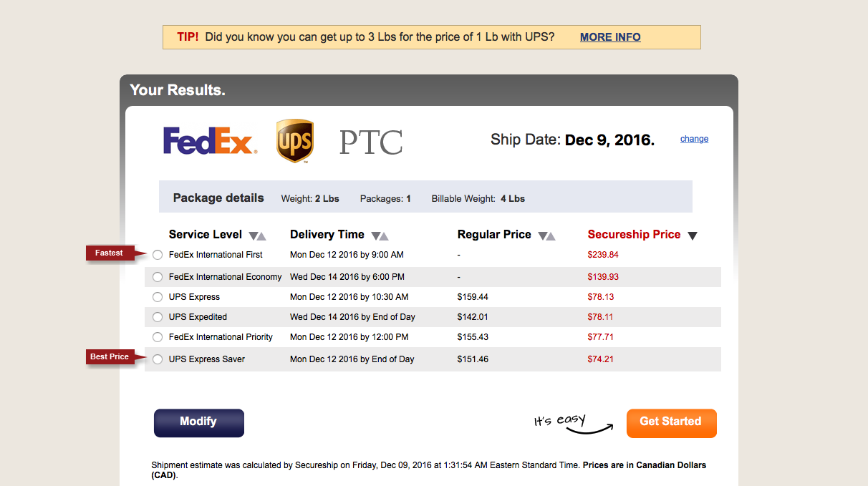Viewport: 868px width, 486px height.
Task: Click the FedEx logo
Action: (x=209, y=141)
